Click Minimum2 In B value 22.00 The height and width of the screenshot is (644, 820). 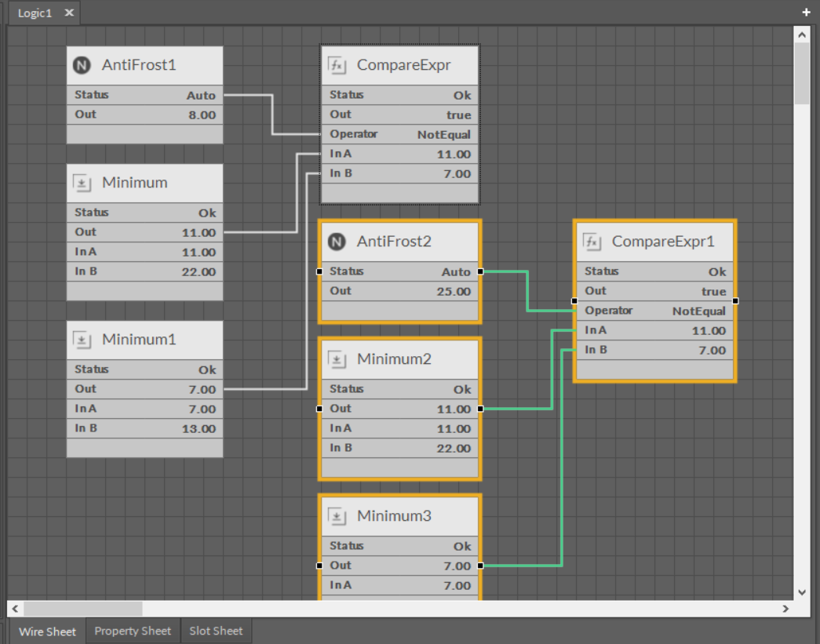(x=454, y=449)
